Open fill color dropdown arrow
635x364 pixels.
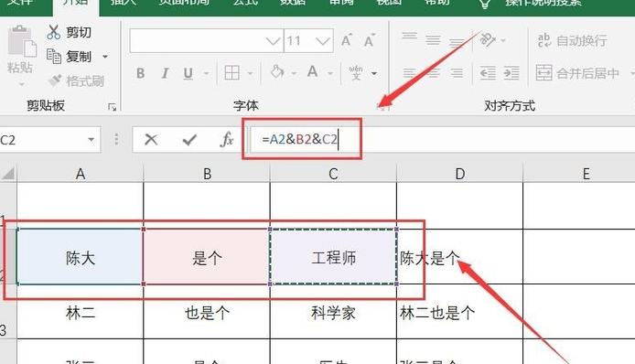point(294,74)
